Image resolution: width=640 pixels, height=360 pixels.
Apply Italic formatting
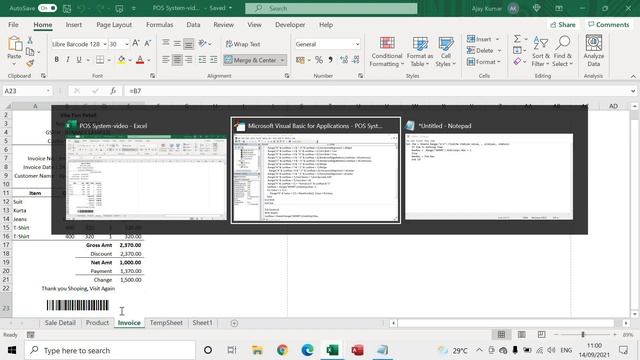67,60
